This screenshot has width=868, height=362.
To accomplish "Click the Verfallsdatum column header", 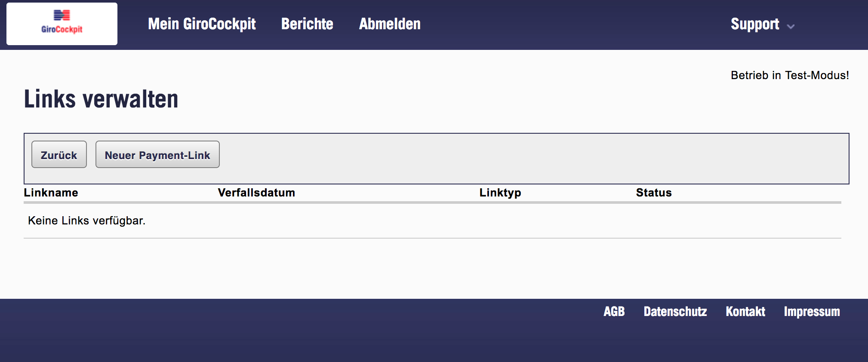I will point(256,193).
